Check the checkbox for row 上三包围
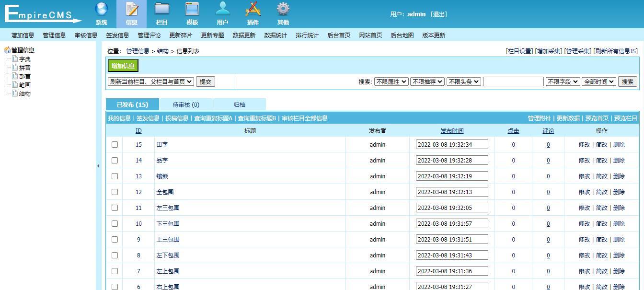This screenshot has height=290, width=644. tap(115, 239)
